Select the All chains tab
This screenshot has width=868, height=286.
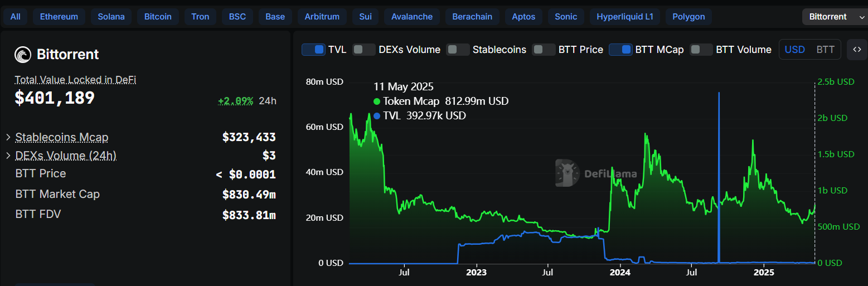(15, 17)
